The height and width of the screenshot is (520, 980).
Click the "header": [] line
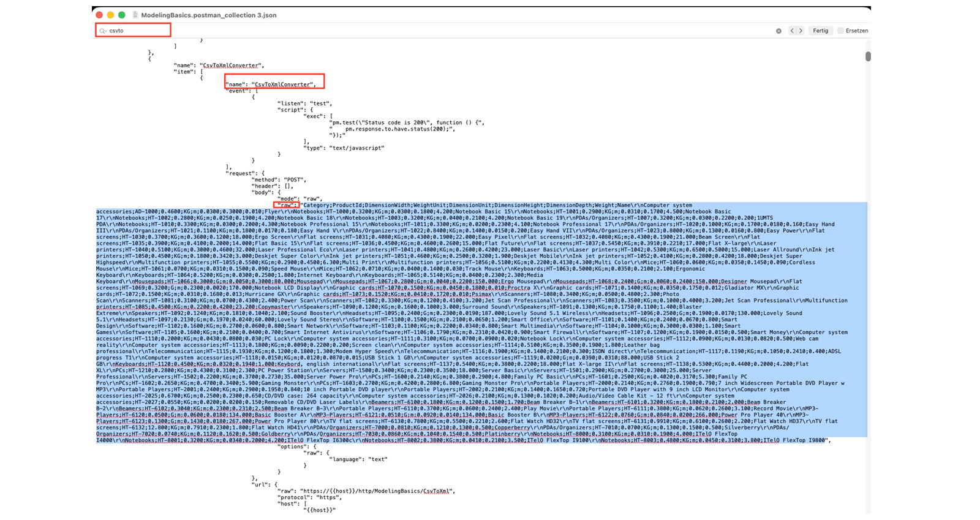click(x=273, y=186)
